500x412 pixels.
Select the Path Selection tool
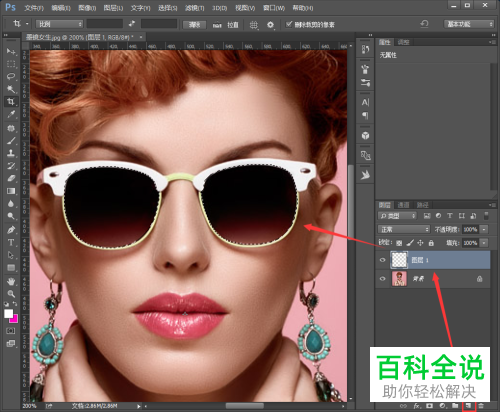(x=11, y=255)
